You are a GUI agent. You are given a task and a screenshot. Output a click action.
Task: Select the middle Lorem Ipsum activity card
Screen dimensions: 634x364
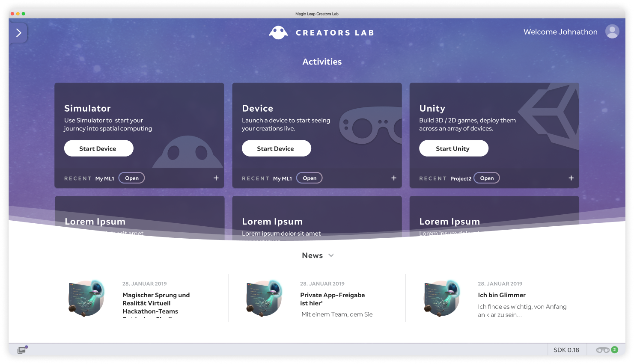(317, 218)
